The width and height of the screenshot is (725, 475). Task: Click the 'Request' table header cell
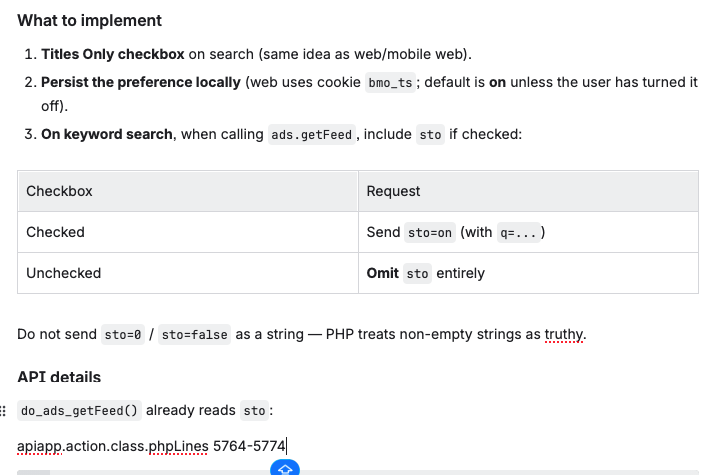[x=528, y=191]
